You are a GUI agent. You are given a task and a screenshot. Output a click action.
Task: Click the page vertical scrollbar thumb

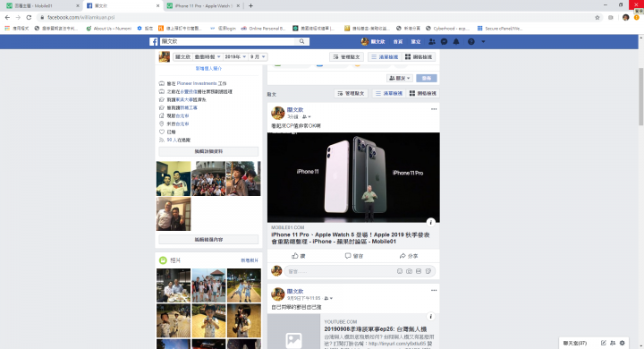coord(640,97)
